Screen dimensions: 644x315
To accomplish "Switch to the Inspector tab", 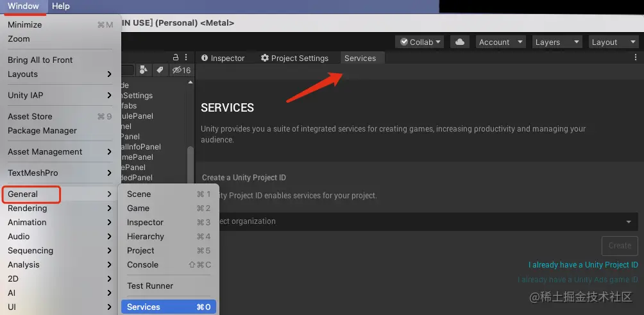I will point(223,58).
